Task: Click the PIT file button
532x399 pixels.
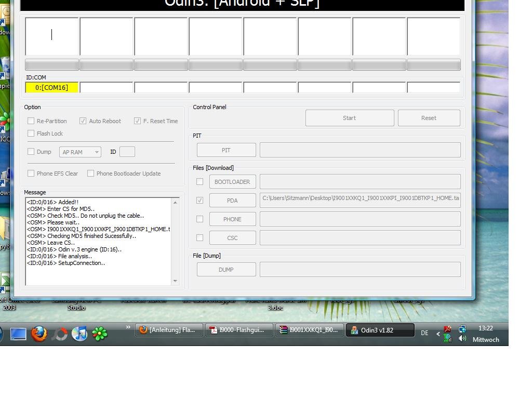Action: [x=227, y=150]
